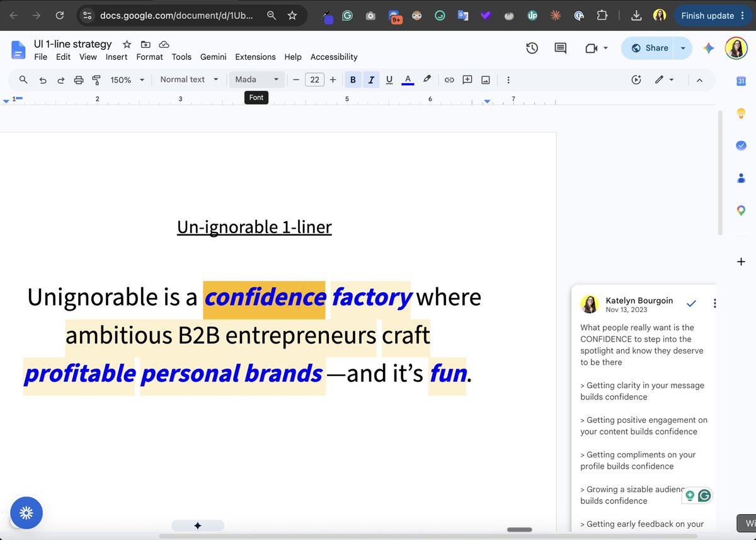Get add-ons plus icon

pyautogui.click(x=741, y=261)
